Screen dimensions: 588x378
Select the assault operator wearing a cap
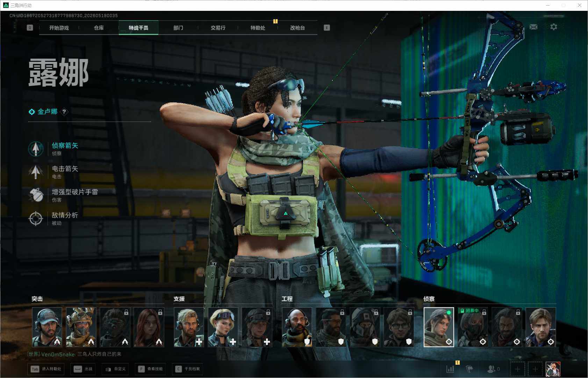click(x=47, y=327)
